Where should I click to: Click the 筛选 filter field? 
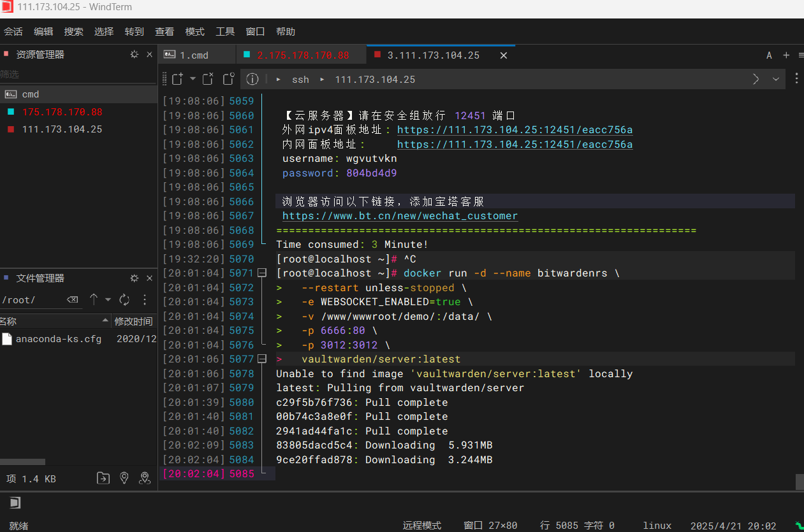78,75
